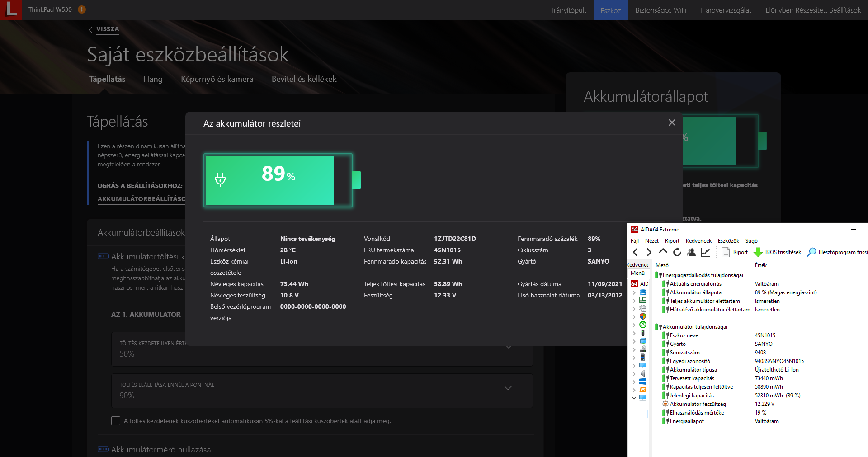Select the Elhasználódás mértéke row in AIDA64
Screen dimensions: 868x457
[759, 413]
